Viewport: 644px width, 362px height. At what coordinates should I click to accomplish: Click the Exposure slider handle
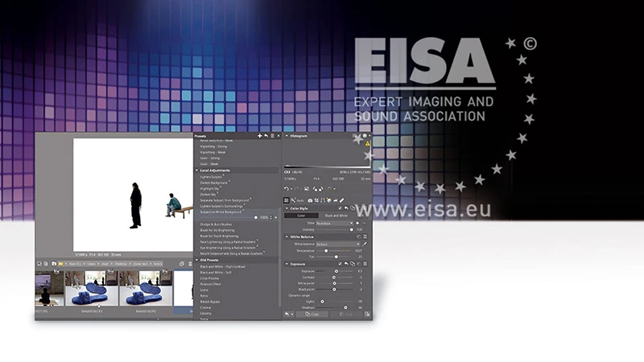coord(336,271)
